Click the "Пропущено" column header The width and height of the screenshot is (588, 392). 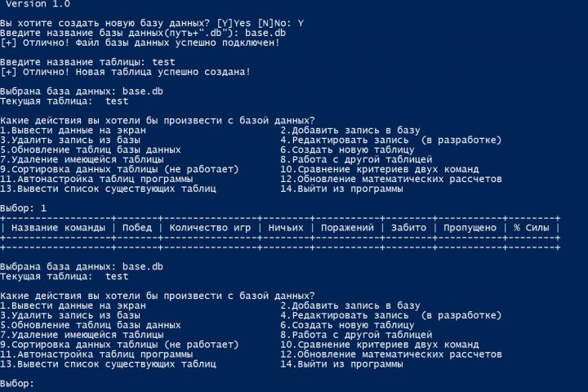(469, 227)
